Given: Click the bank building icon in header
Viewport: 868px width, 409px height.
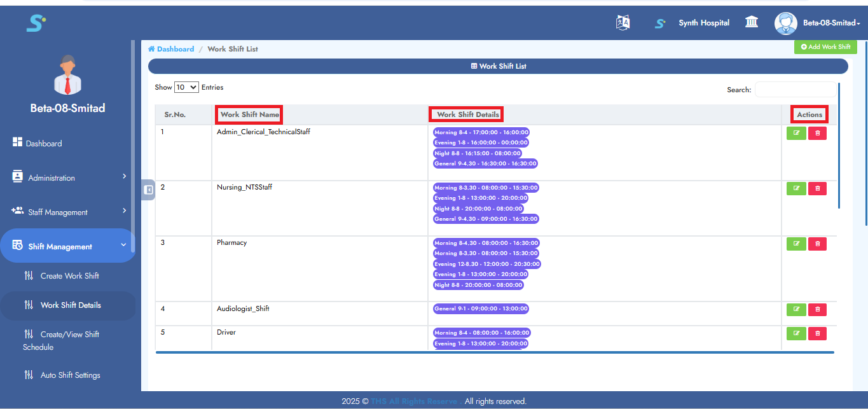Looking at the screenshot, I should [x=751, y=23].
